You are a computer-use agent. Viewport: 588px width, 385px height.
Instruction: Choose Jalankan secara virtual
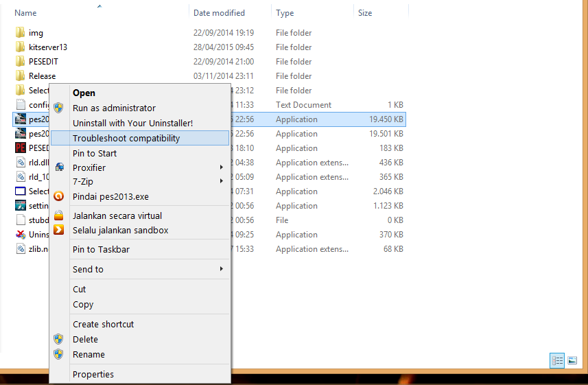(139, 215)
